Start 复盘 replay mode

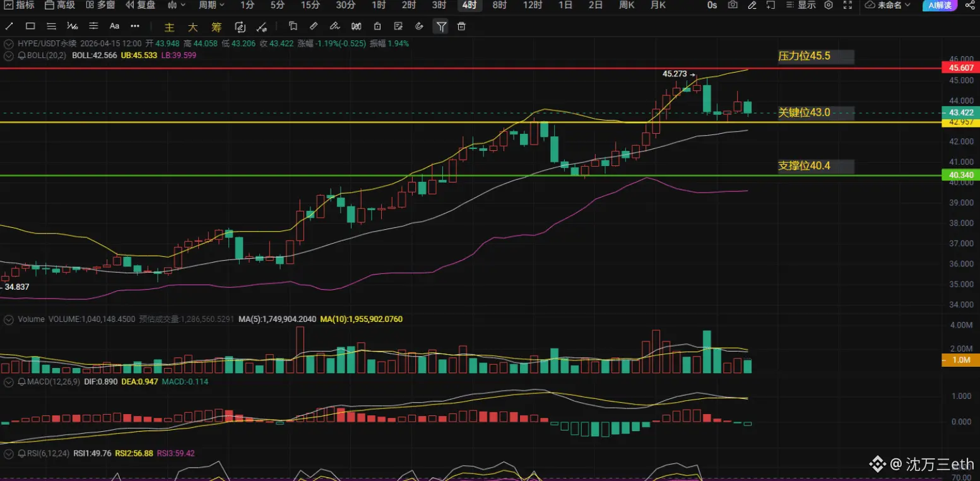point(139,5)
